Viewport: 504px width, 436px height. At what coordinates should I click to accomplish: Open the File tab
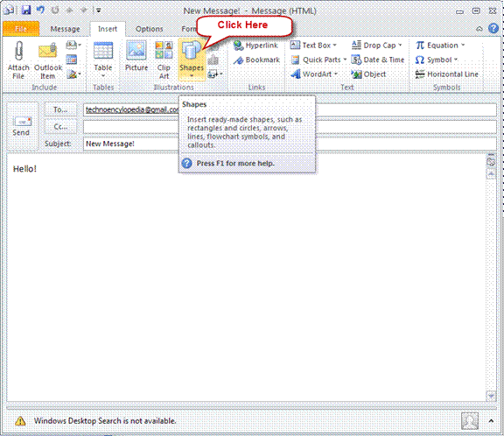21,29
